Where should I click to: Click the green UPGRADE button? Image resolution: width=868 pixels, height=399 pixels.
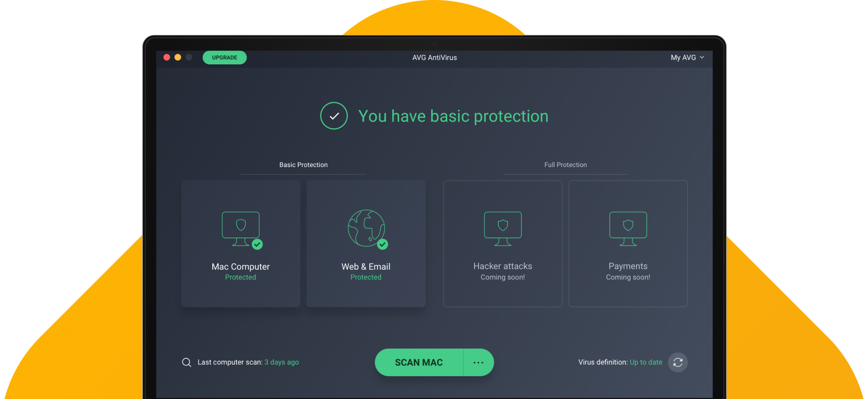[225, 58]
